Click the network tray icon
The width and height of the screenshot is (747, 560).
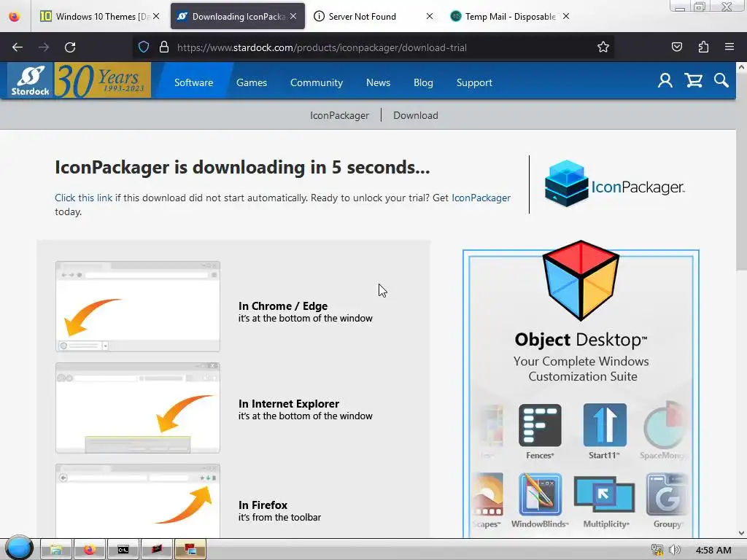pyautogui.click(x=657, y=550)
